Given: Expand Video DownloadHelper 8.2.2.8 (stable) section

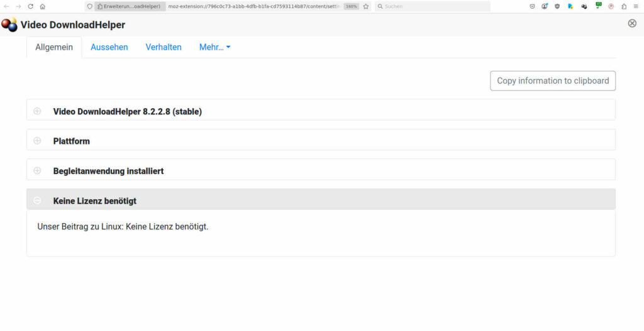Looking at the screenshot, I should 321,110.
